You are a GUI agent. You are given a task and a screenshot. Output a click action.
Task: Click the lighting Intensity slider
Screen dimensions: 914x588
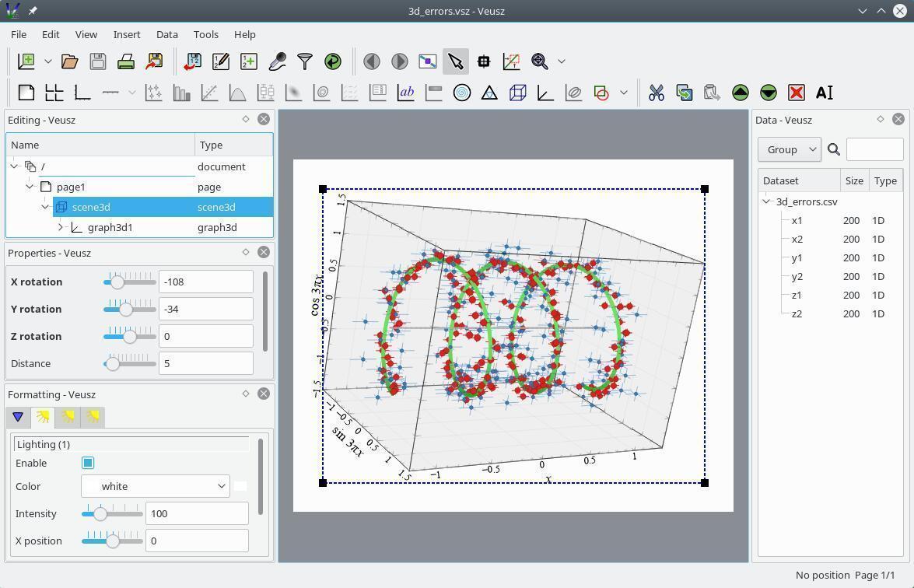[112, 514]
